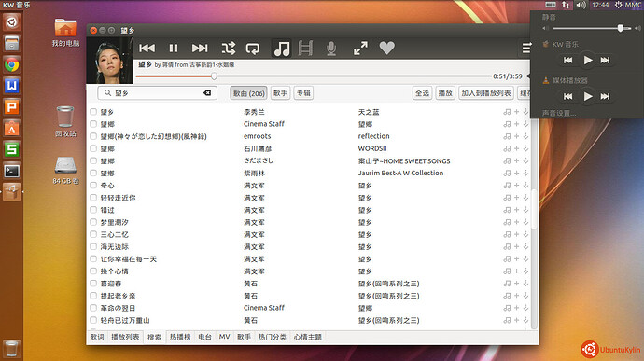
Task: Click the 全选 button
Action: [x=422, y=93]
